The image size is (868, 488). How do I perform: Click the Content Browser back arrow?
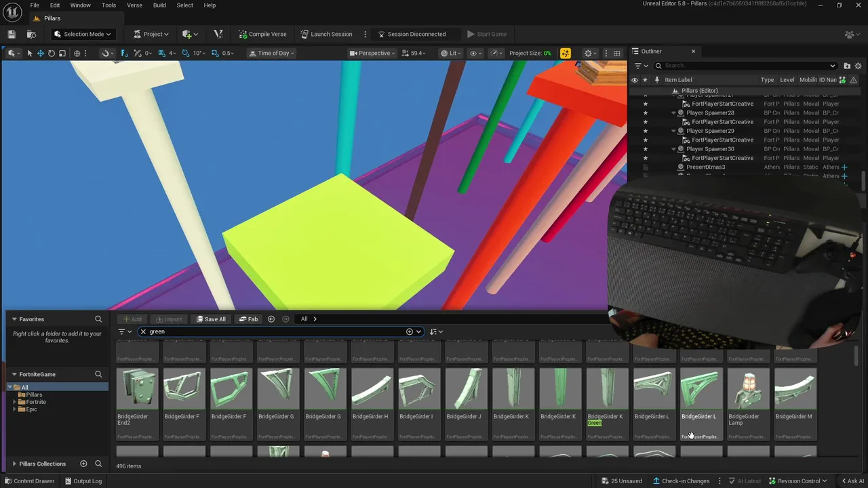tap(271, 319)
